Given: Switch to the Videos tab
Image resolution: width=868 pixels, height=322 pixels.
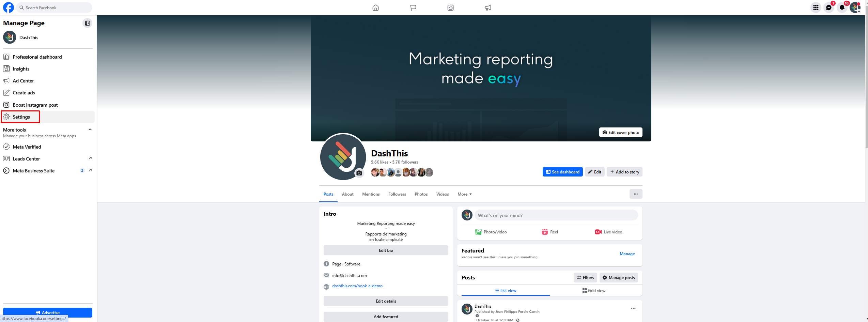Looking at the screenshot, I should click(x=443, y=194).
